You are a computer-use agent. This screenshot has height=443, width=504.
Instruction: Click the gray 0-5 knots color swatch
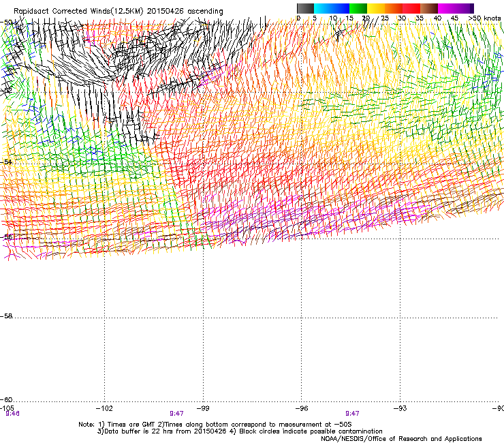coord(305,8)
